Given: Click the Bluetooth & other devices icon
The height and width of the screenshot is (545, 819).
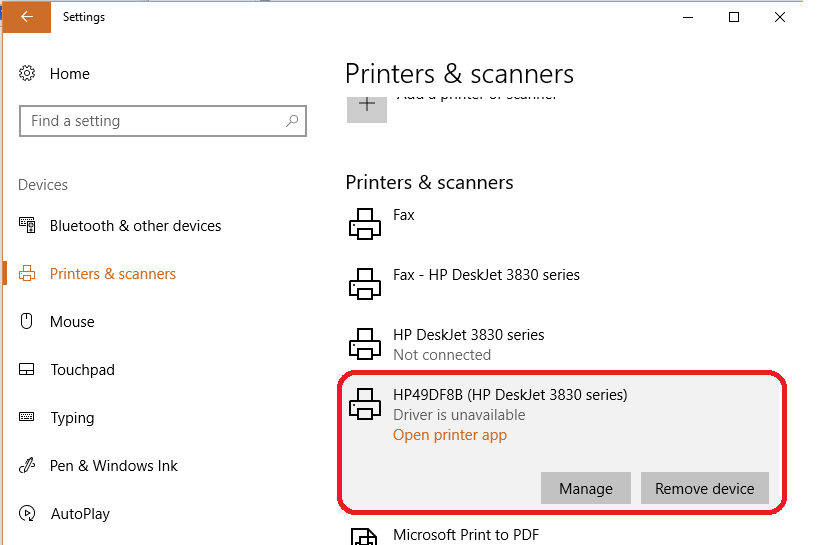Looking at the screenshot, I should click(28, 226).
